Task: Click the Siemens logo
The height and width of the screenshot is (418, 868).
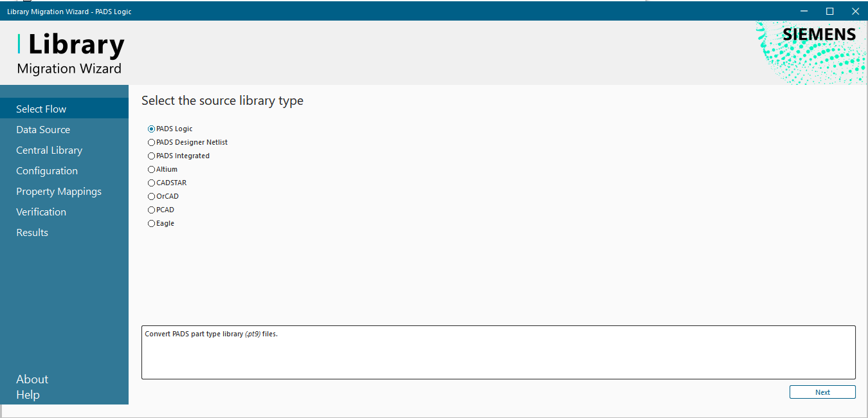Action: 819,35
